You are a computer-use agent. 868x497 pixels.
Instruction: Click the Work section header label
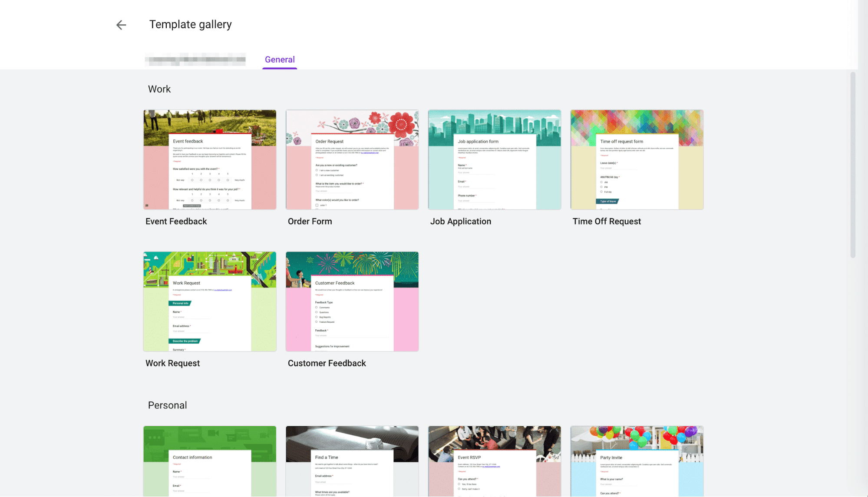[x=159, y=88]
